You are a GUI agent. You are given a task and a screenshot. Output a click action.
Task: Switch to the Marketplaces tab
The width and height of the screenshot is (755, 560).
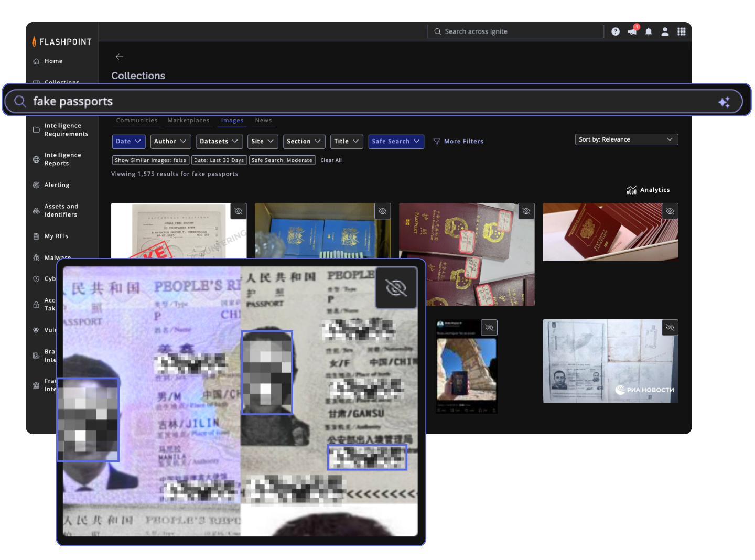click(x=188, y=121)
